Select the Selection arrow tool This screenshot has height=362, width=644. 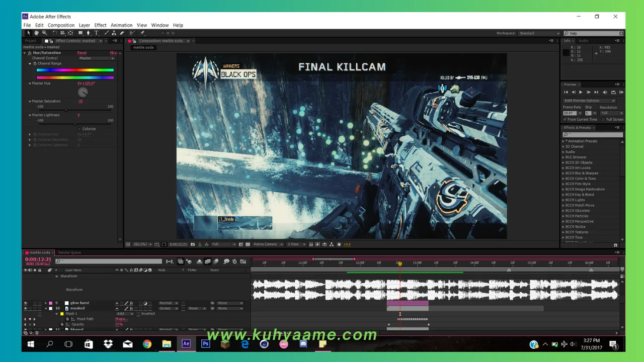pos(29,33)
